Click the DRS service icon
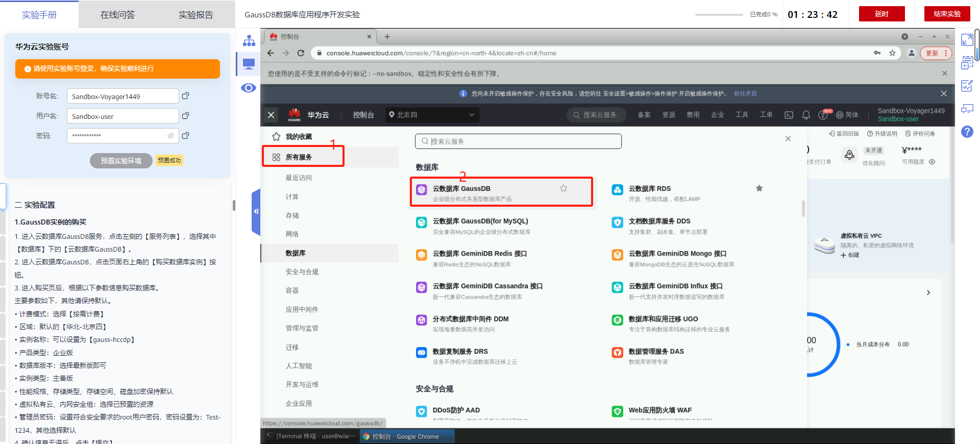Image resolution: width=980 pixels, height=444 pixels. (x=422, y=353)
